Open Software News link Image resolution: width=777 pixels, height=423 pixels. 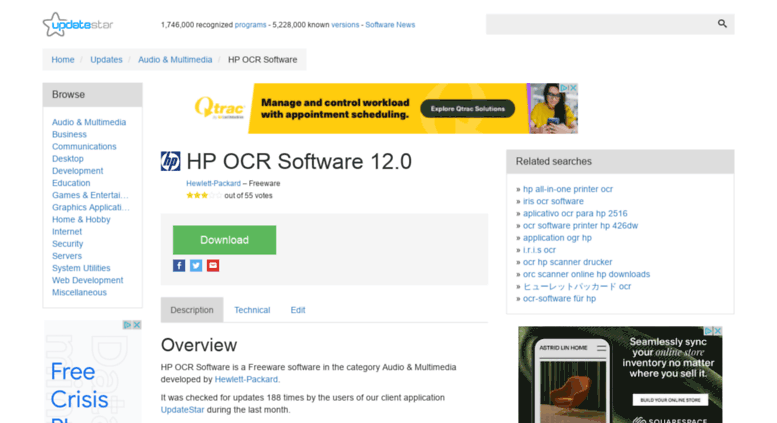(390, 25)
